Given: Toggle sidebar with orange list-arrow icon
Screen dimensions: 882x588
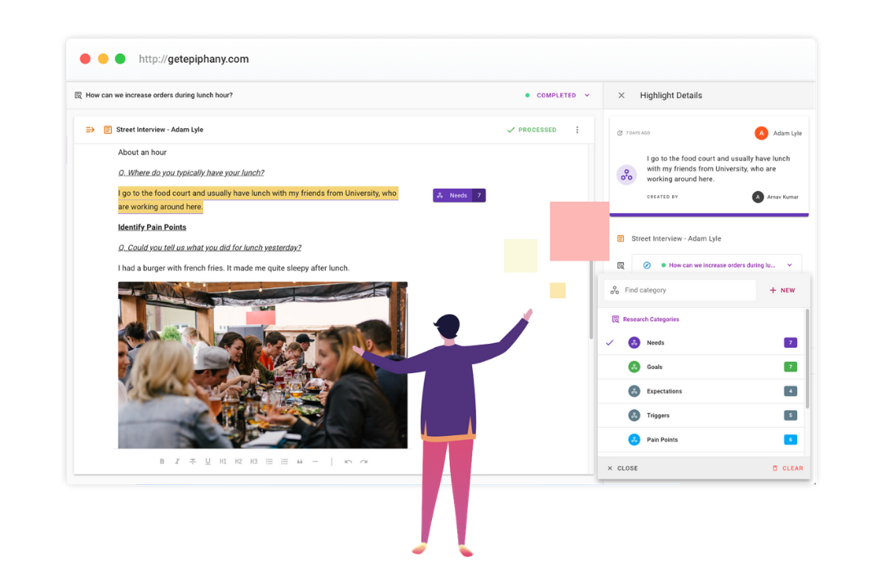Looking at the screenshot, I should 90,130.
